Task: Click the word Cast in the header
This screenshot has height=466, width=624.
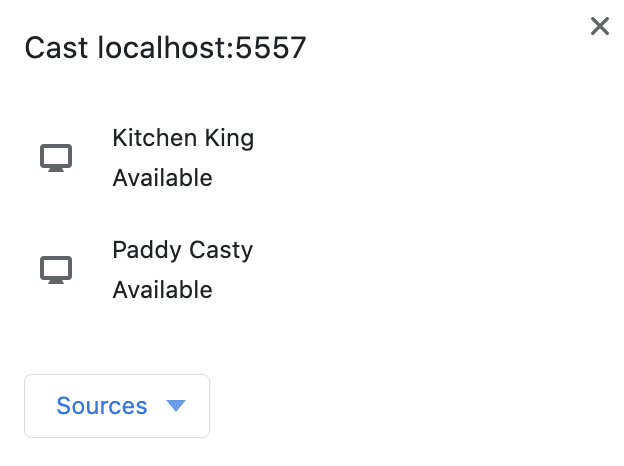Action: 56,48
